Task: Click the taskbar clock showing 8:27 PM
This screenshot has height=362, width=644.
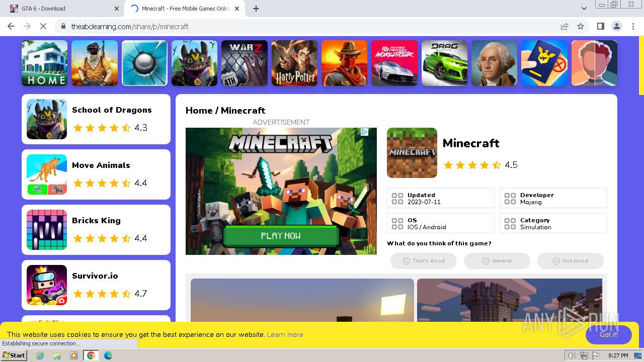Action: tap(618, 355)
